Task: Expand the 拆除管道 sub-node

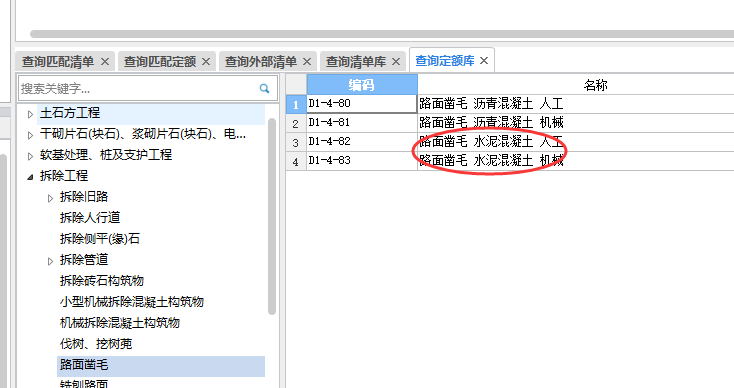Action: 50,261
